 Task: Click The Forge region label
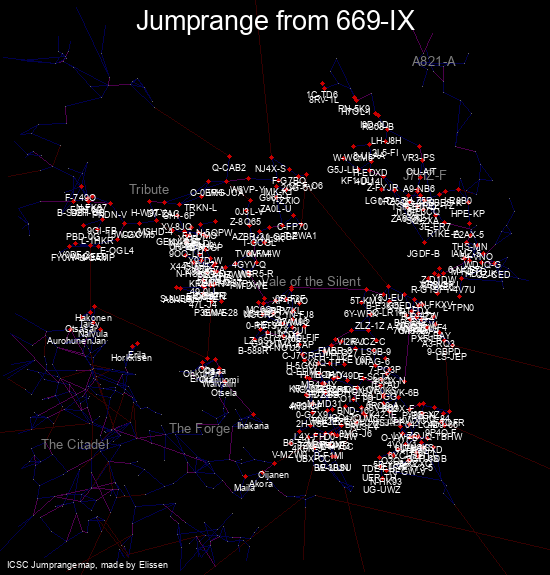click(x=200, y=428)
